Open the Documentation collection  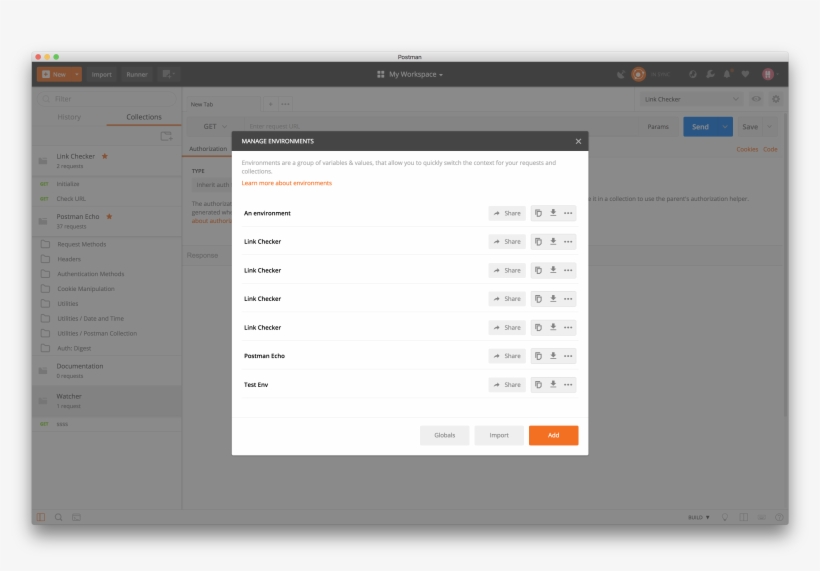tap(107, 371)
